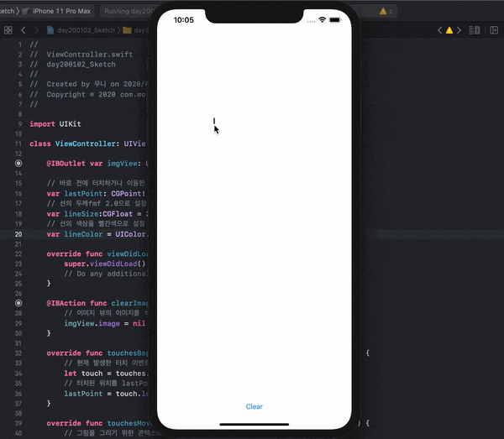Open the related items grid menu

(x=8, y=30)
